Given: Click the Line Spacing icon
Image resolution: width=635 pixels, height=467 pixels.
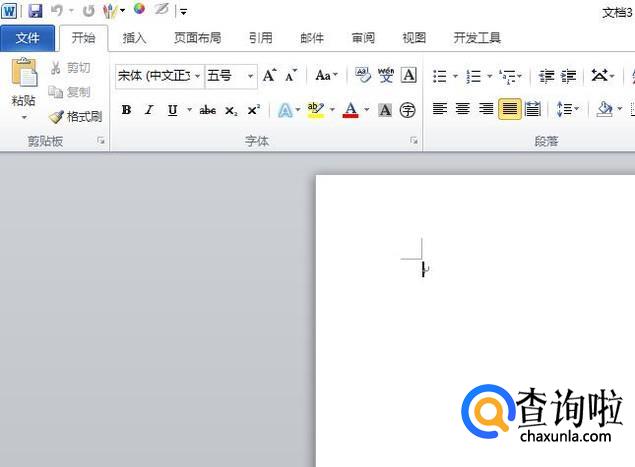Looking at the screenshot, I should (x=565, y=109).
